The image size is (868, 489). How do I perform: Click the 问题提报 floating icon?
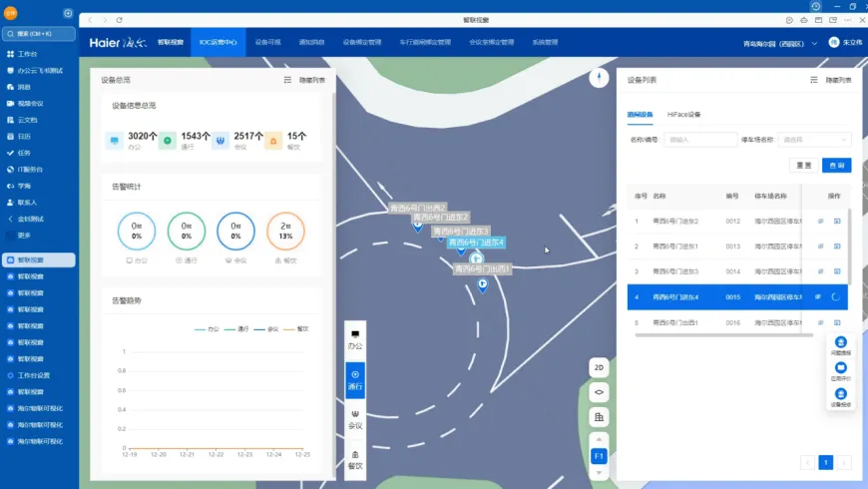[x=840, y=345]
